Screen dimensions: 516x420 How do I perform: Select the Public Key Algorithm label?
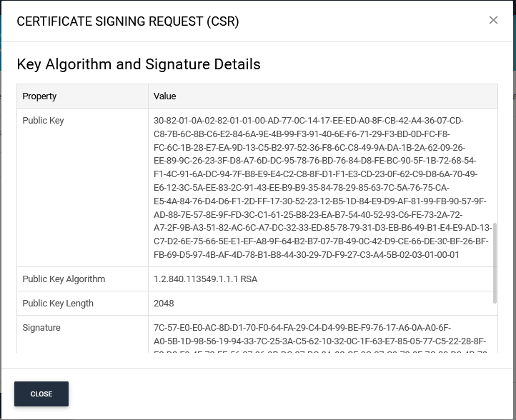pyautogui.click(x=64, y=279)
